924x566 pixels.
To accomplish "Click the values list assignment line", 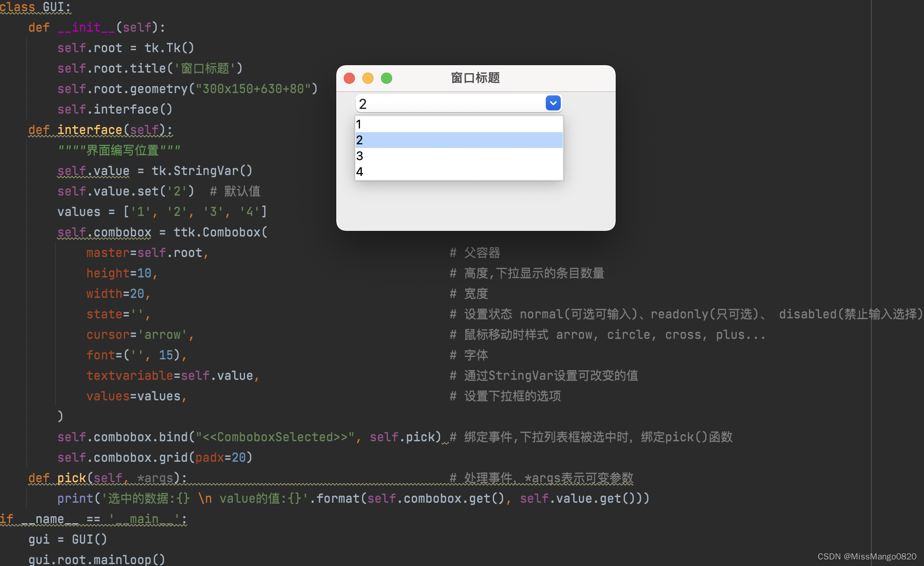I will (162, 212).
